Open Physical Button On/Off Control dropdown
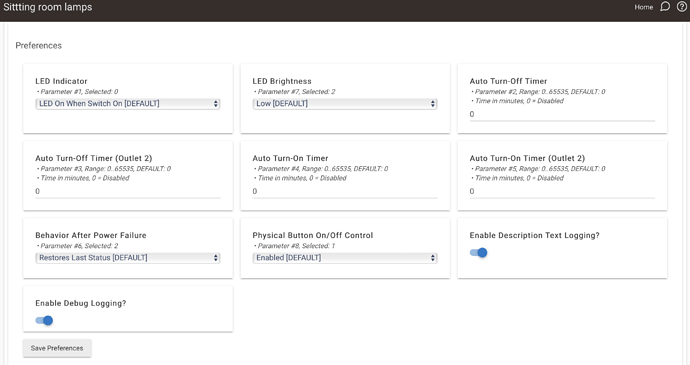The height and width of the screenshot is (365, 690). pyautogui.click(x=345, y=258)
